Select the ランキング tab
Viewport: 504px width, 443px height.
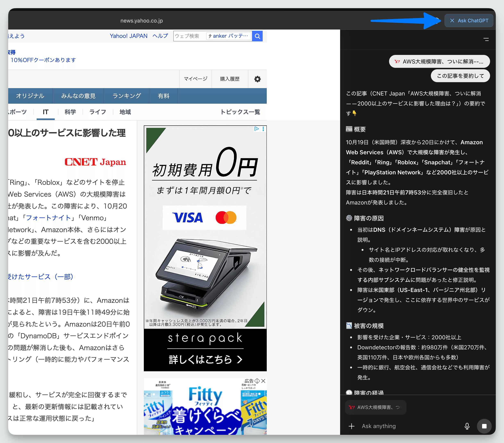(126, 96)
